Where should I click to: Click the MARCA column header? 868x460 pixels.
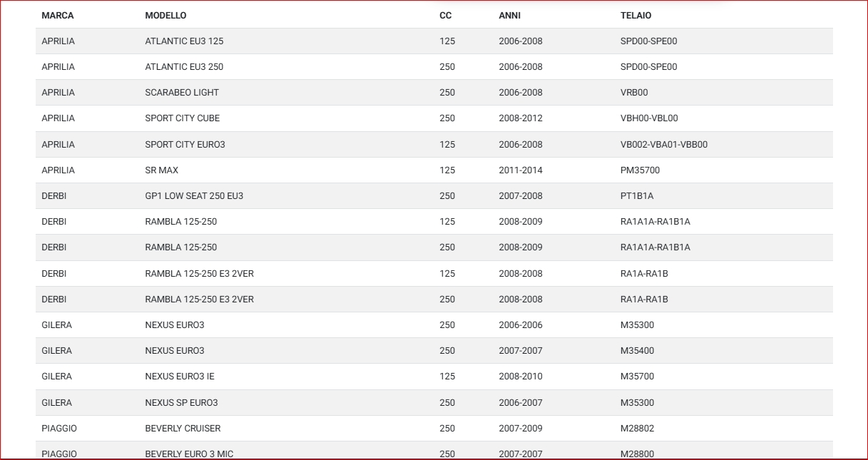pyautogui.click(x=58, y=16)
